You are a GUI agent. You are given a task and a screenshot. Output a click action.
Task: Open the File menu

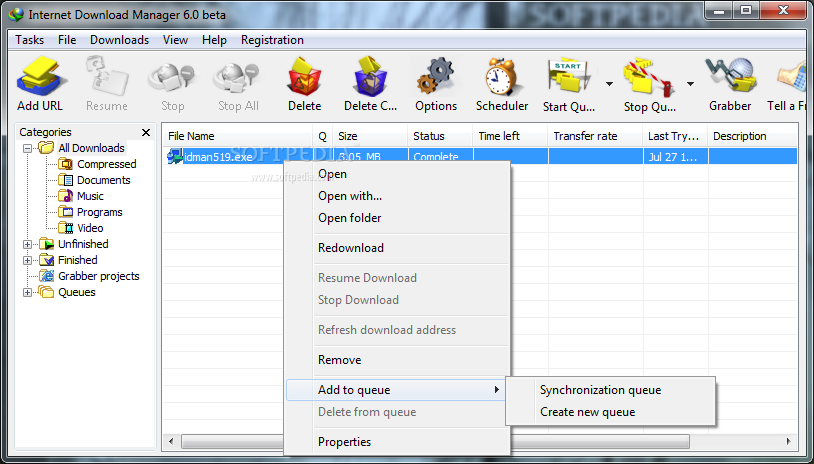[67, 40]
